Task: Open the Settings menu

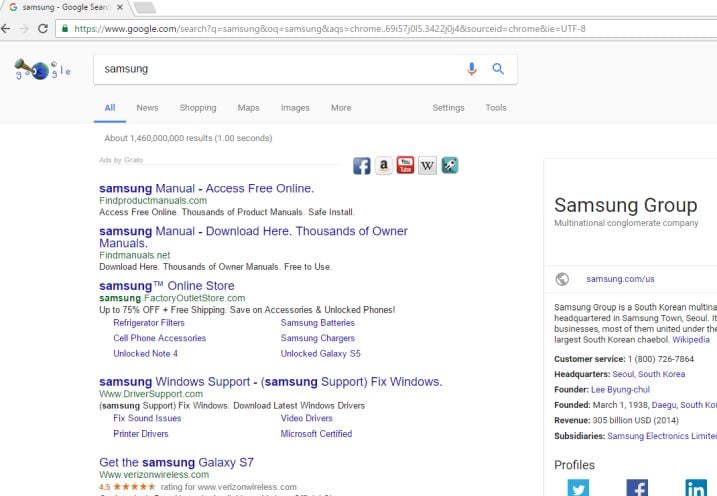Action: pyautogui.click(x=448, y=108)
